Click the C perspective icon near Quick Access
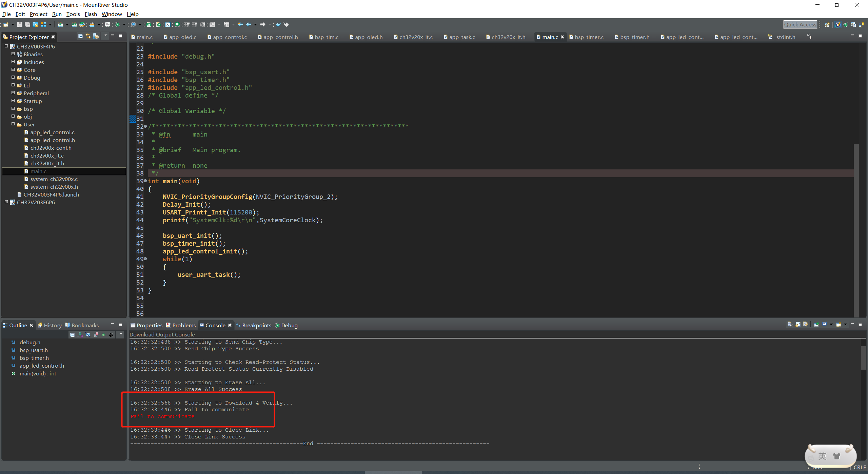The width and height of the screenshot is (868, 474). click(x=853, y=24)
